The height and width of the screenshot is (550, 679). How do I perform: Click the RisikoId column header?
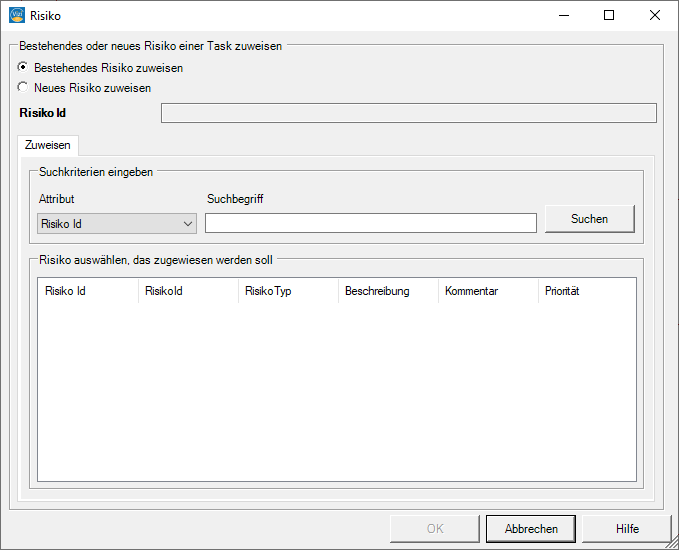tap(188, 291)
